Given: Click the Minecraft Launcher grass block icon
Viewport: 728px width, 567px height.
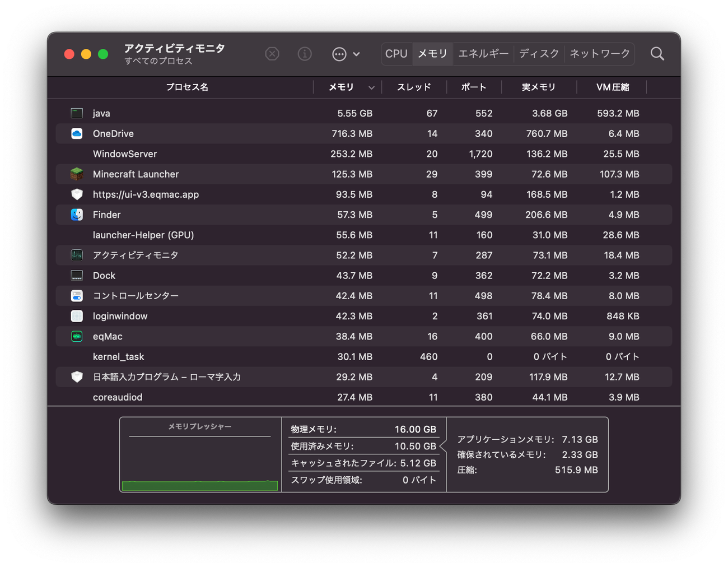Looking at the screenshot, I should (77, 174).
